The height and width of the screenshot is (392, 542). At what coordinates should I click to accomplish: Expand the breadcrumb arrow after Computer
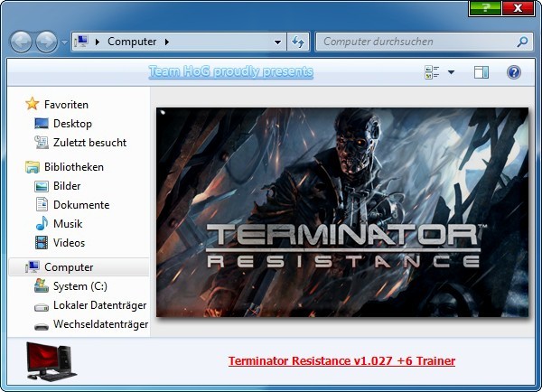(167, 42)
